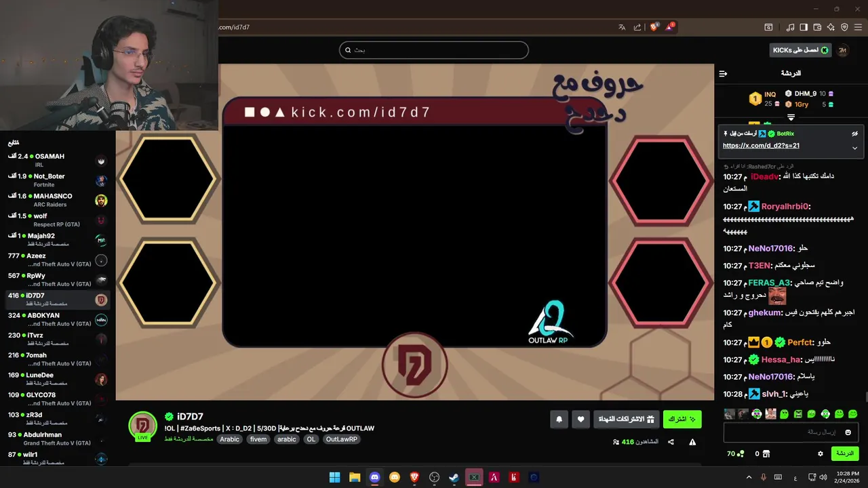Open the Brave Shields lion icon

pos(654,27)
